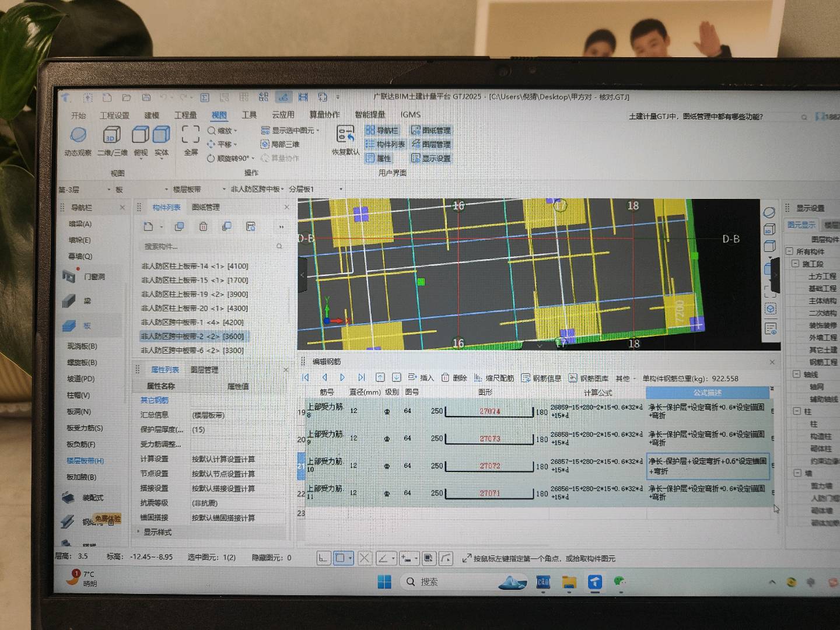
Task: Toggle the 显示设置 panel button
Action: point(431,158)
